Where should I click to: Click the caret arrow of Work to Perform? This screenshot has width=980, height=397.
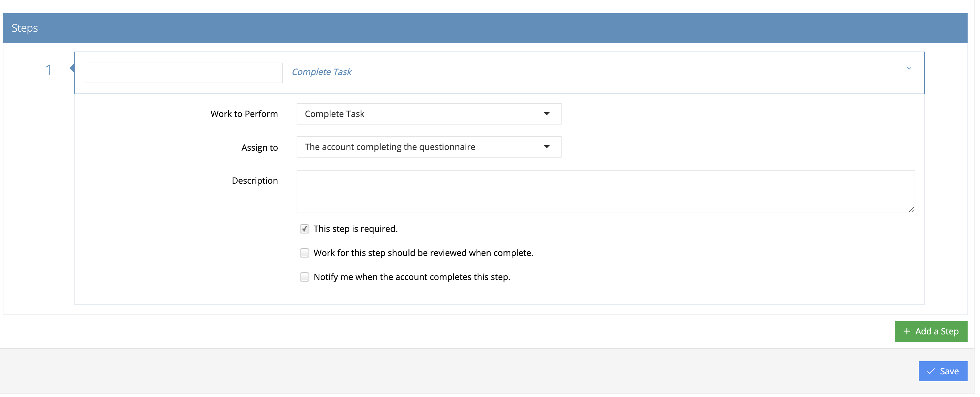tap(547, 114)
